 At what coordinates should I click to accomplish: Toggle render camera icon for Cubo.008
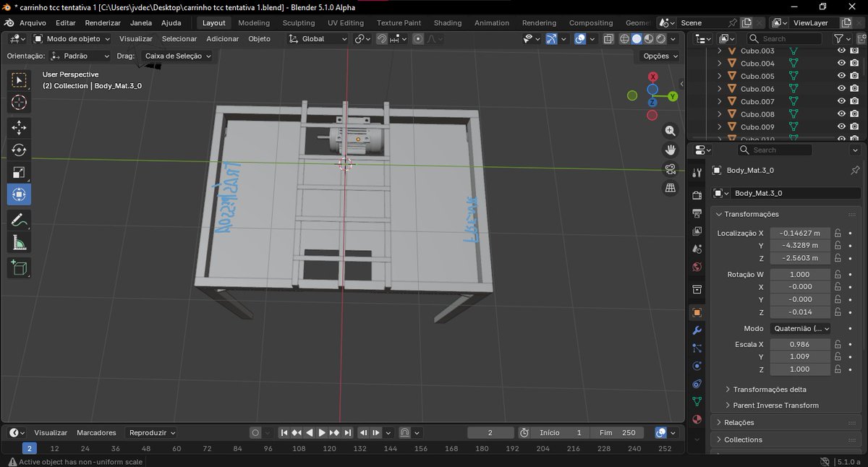click(854, 114)
